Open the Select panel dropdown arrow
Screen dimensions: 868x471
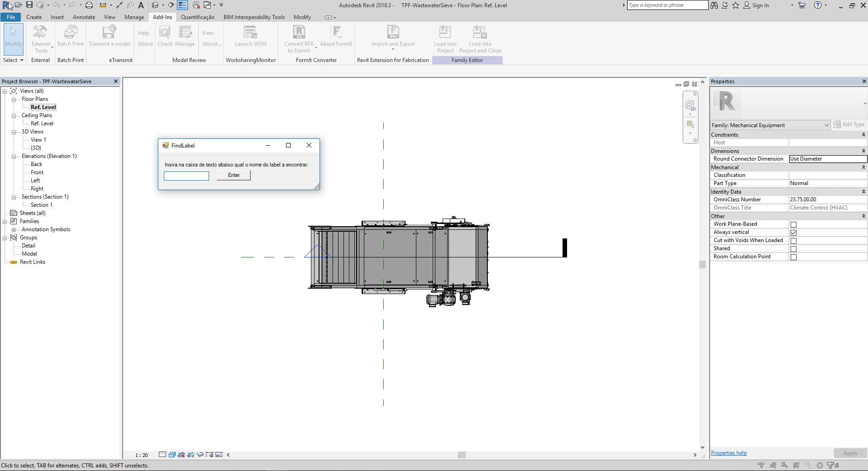click(x=21, y=60)
